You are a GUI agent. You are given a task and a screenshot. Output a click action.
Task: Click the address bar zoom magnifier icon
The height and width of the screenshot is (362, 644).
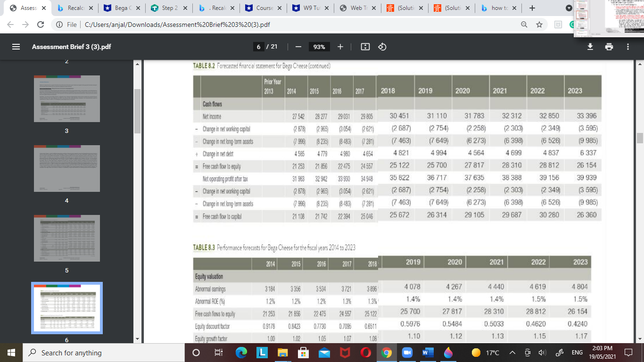tap(524, 25)
